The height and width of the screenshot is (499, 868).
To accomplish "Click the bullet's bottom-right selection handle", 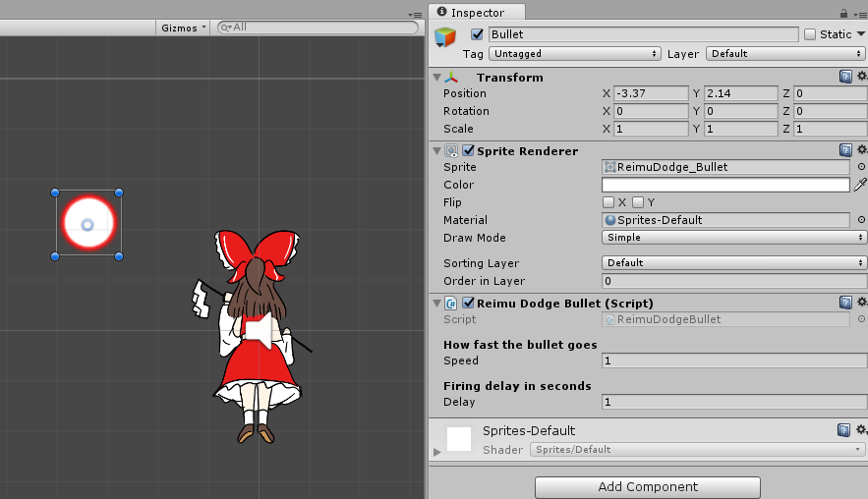I will coord(119,256).
